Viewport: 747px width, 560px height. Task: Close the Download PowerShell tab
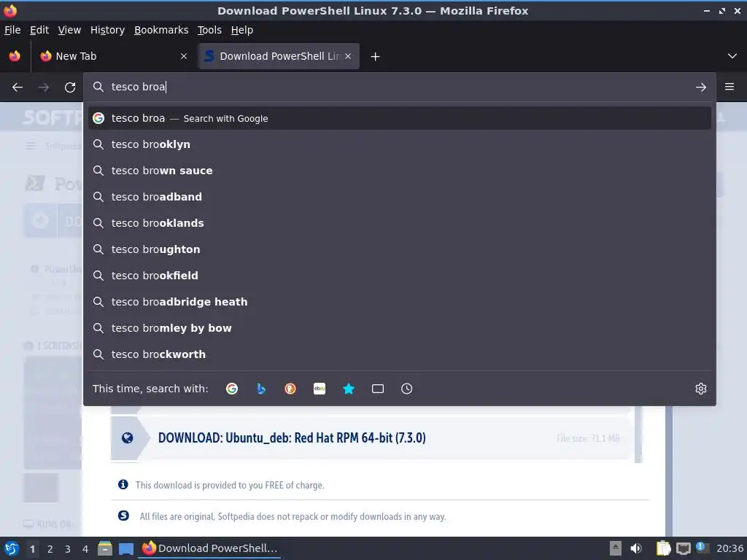coord(348,56)
